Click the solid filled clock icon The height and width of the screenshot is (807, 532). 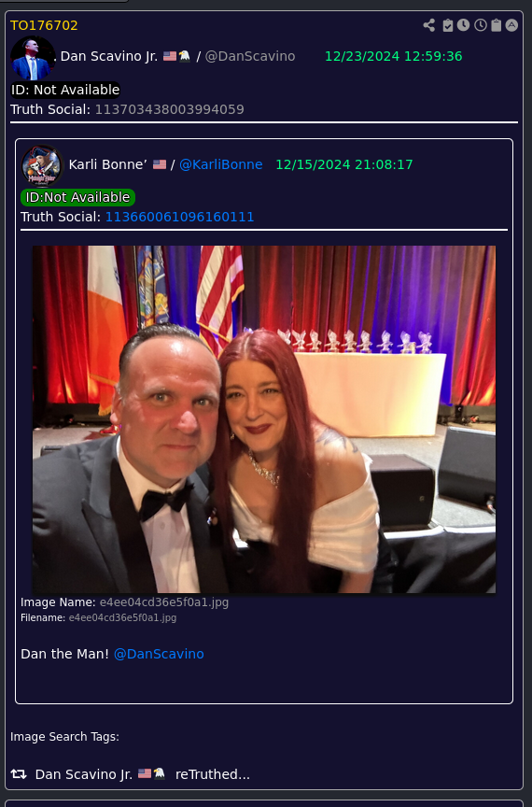click(463, 24)
